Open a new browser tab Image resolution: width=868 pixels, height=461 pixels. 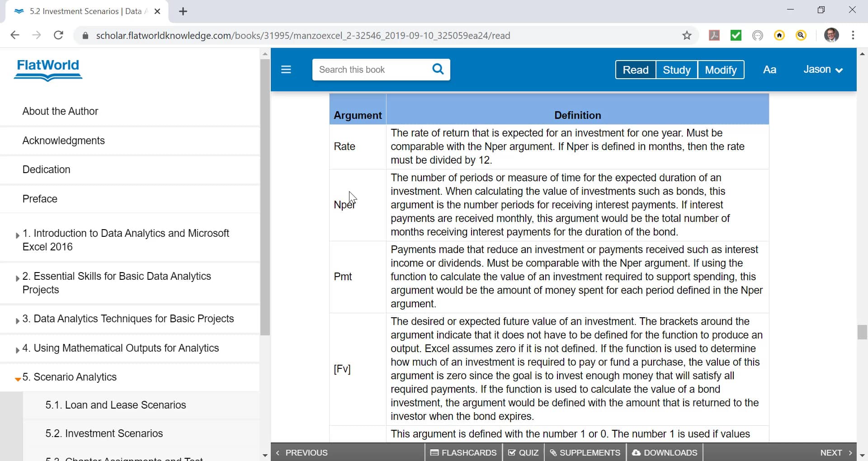pyautogui.click(x=183, y=11)
